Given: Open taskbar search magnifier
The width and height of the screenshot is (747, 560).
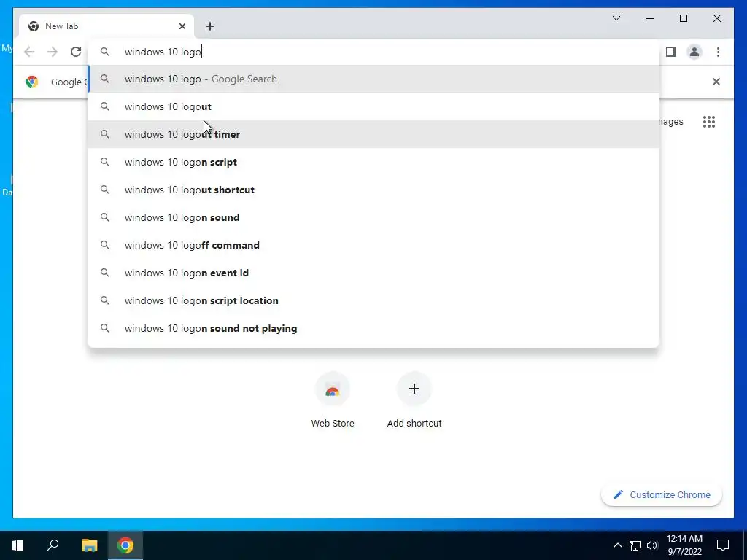Looking at the screenshot, I should coord(53,545).
